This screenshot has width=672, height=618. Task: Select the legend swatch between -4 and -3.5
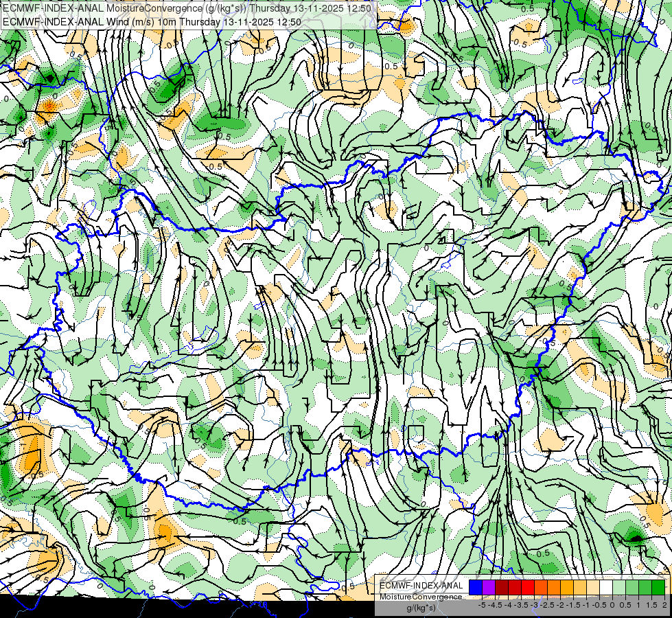pyautogui.click(x=515, y=587)
